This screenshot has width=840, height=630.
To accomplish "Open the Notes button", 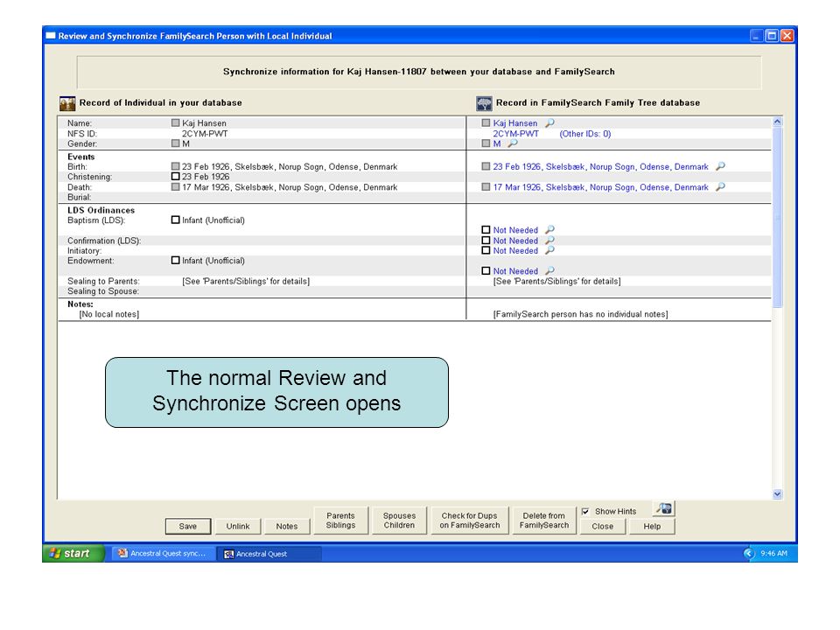I will pyautogui.click(x=287, y=527).
